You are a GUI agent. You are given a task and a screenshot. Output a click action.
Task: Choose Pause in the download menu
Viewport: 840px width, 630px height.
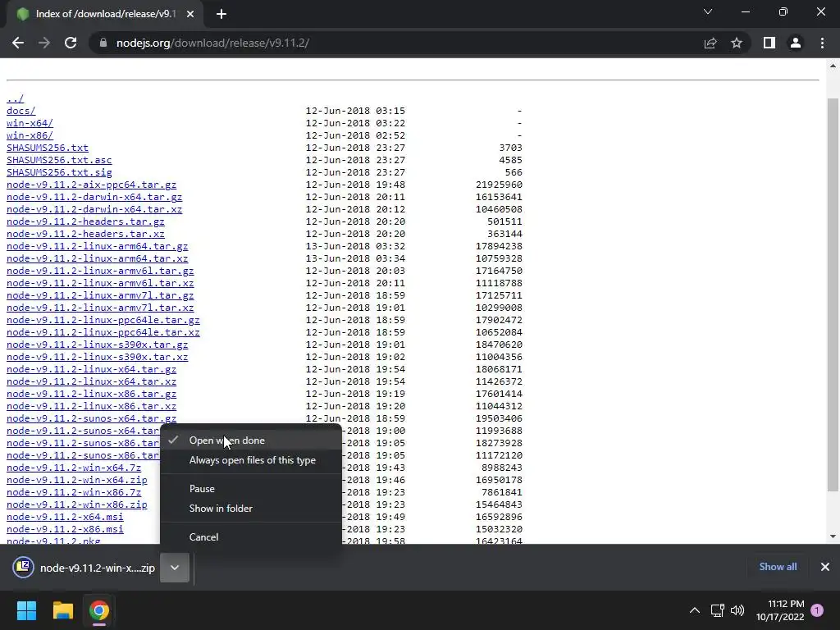(251, 489)
